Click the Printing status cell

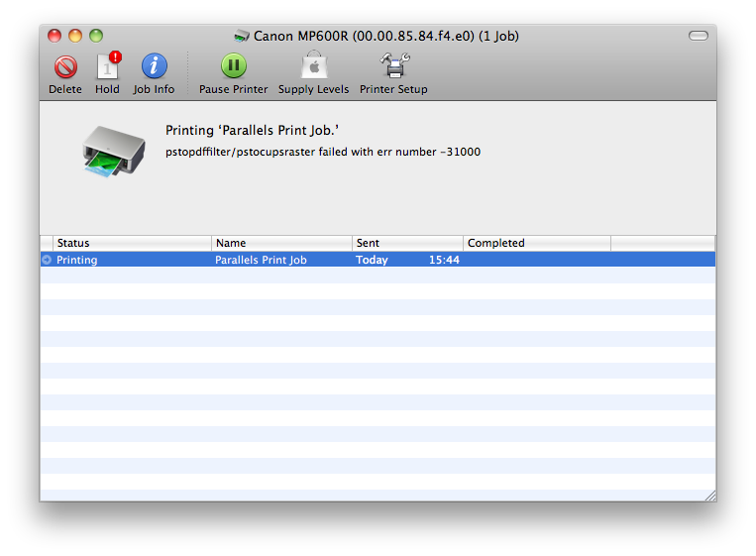click(76, 260)
